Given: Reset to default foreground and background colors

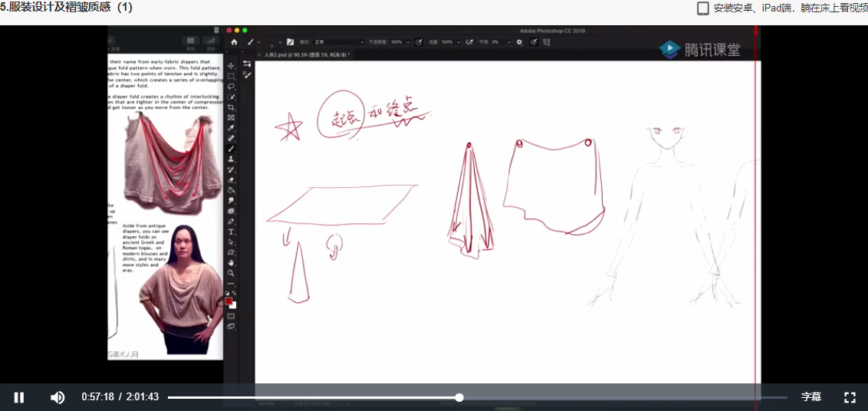Looking at the screenshot, I should [228, 291].
